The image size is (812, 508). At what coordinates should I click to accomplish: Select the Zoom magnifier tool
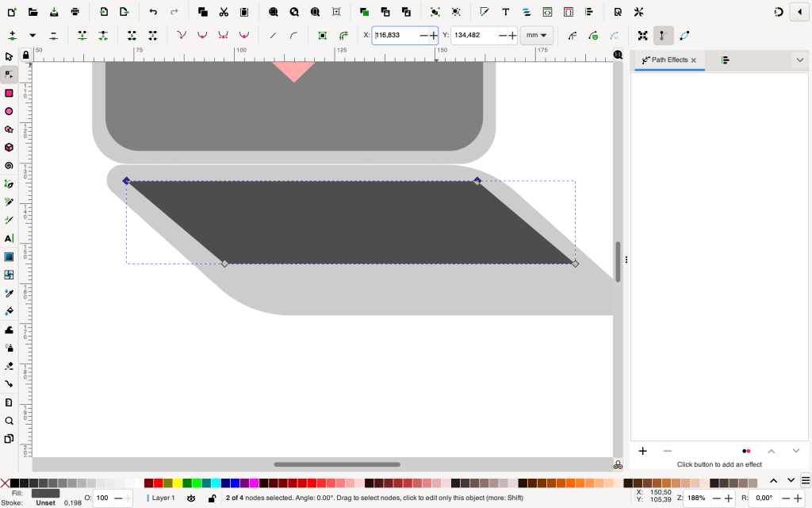click(9, 421)
